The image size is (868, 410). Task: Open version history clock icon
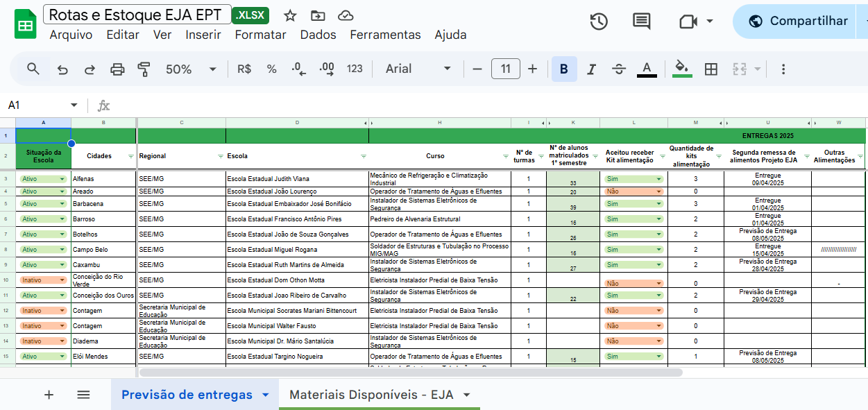599,22
